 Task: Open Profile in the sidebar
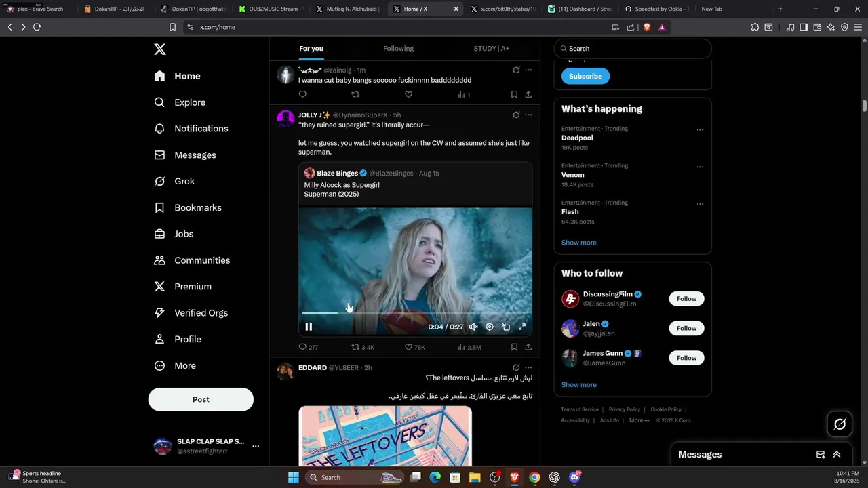[178, 340]
